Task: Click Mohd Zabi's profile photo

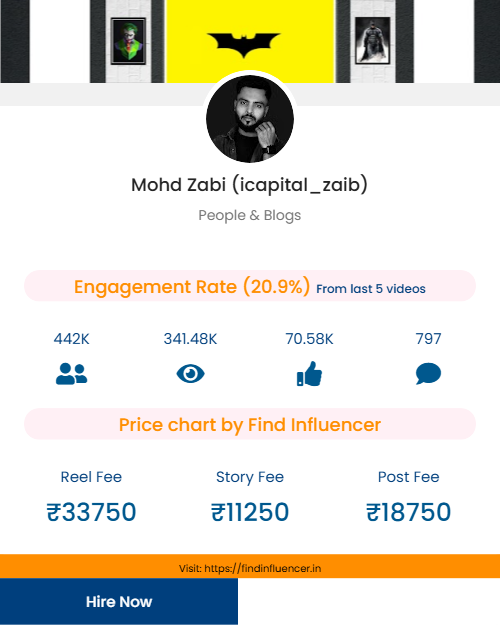Action: click(250, 119)
